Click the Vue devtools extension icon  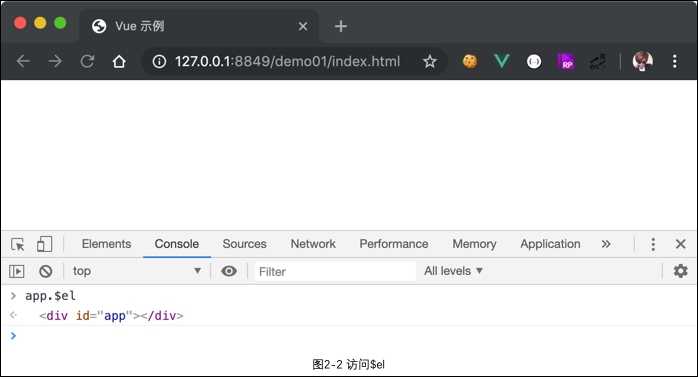(502, 61)
